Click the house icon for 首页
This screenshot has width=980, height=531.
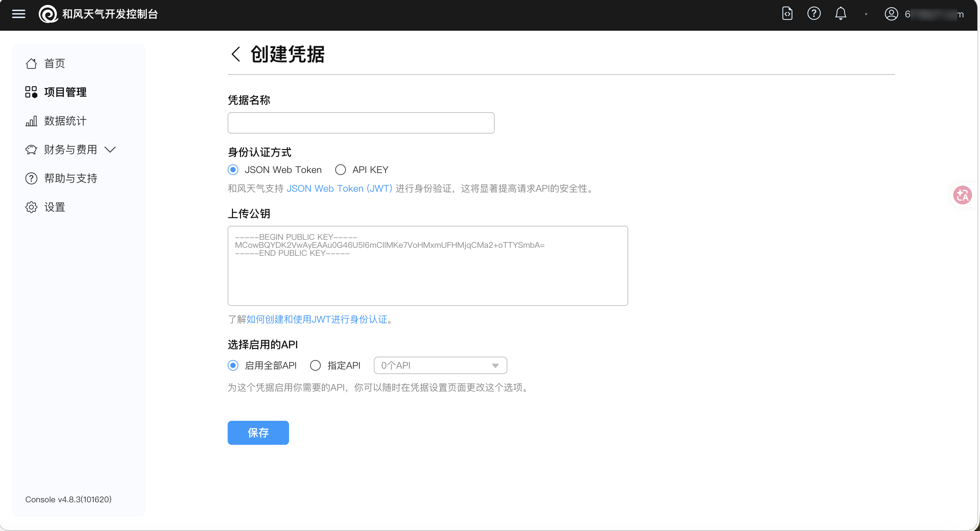pyautogui.click(x=31, y=63)
